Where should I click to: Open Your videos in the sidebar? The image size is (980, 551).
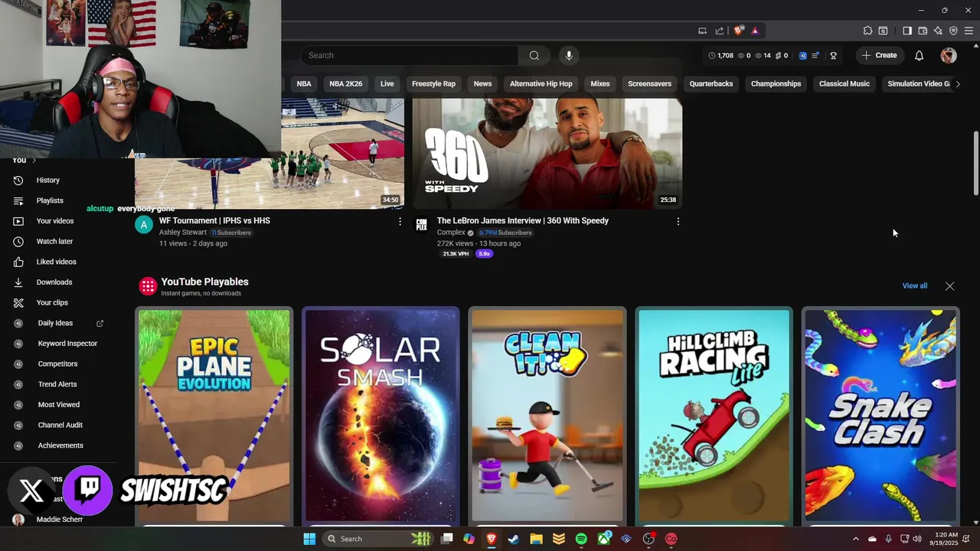[57, 221]
